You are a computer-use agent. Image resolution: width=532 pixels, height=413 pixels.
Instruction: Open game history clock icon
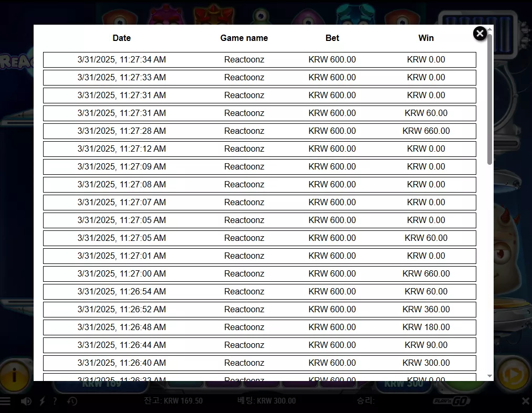click(x=72, y=401)
